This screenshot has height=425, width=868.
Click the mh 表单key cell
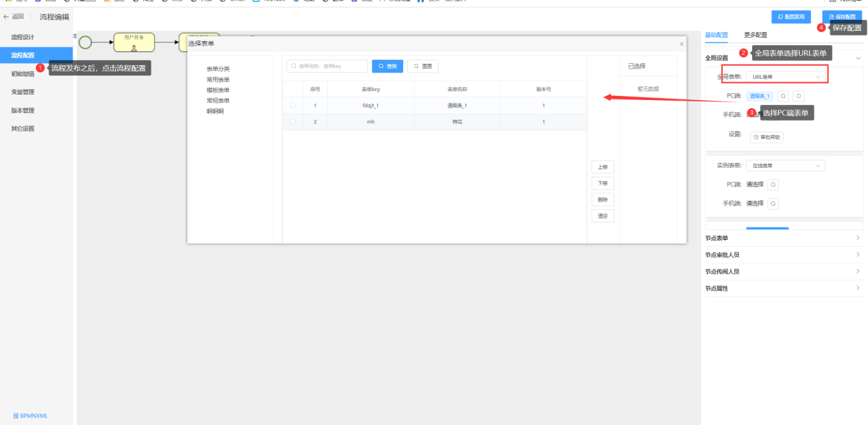coord(371,122)
